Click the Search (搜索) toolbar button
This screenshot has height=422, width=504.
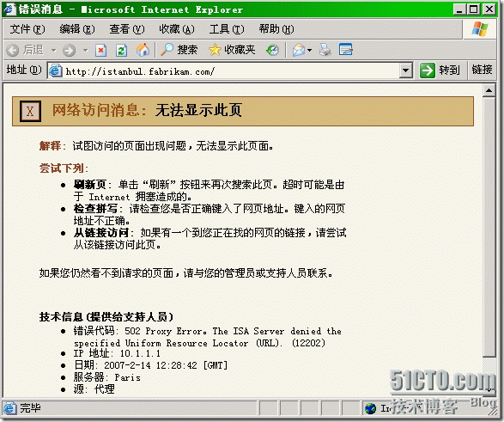pyautogui.click(x=179, y=50)
